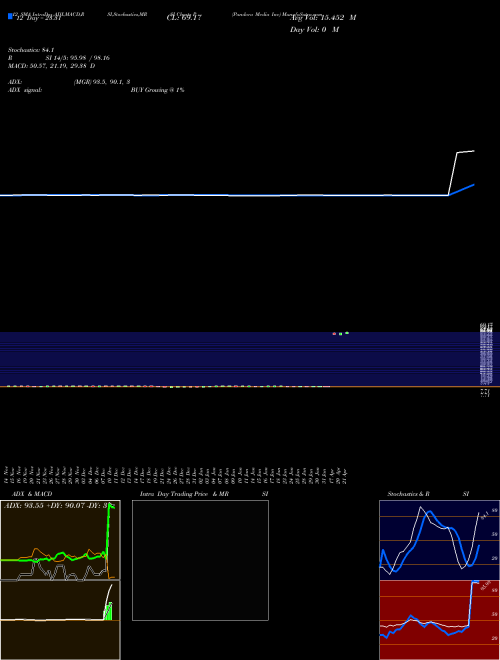
Task: Open the MACD histogram panel below ADX
Action: pyautogui.click(x=60, y=620)
